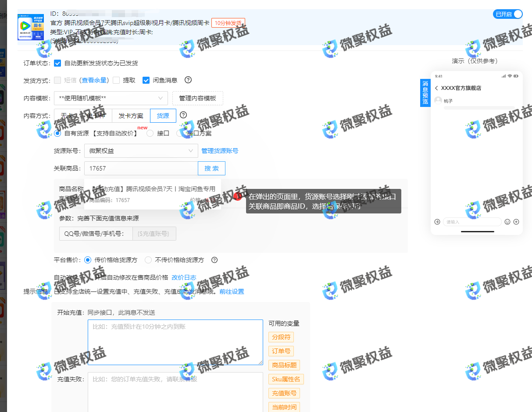Pick the 腾讯视频会员7天 product suggestion
Screen dimensions: 532x412
pyautogui.click(x=153, y=194)
